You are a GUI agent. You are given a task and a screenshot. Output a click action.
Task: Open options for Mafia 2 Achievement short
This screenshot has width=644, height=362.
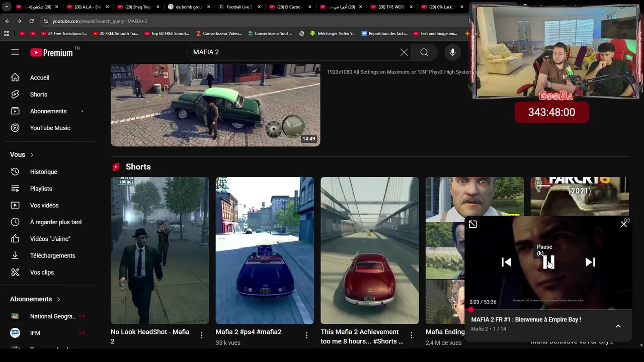(412, 335)
